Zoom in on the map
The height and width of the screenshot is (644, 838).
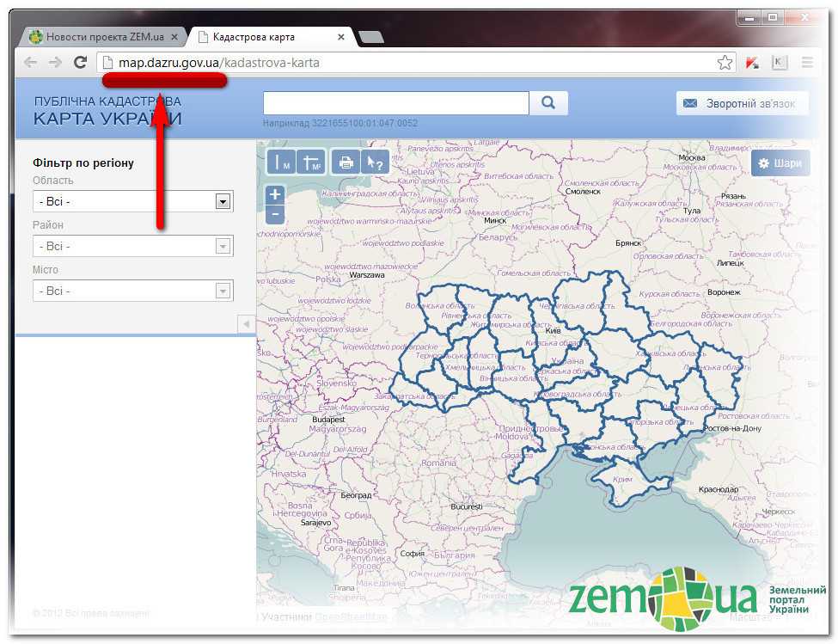275,195
